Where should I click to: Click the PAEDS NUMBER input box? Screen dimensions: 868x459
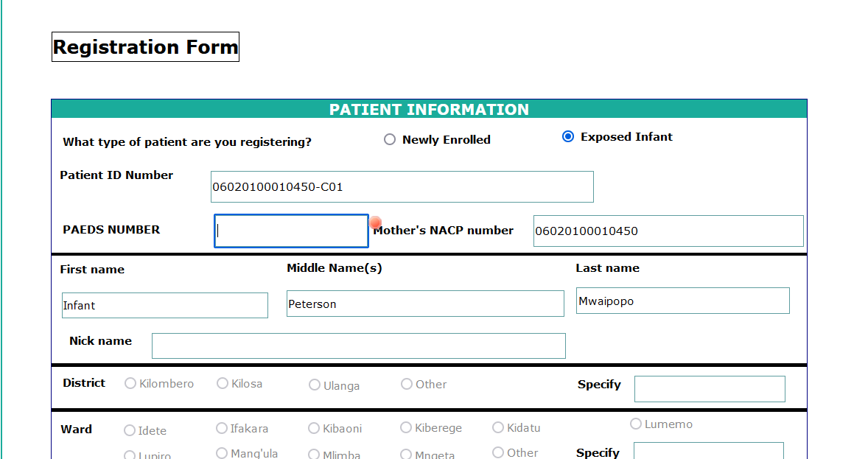pos(291,231)
